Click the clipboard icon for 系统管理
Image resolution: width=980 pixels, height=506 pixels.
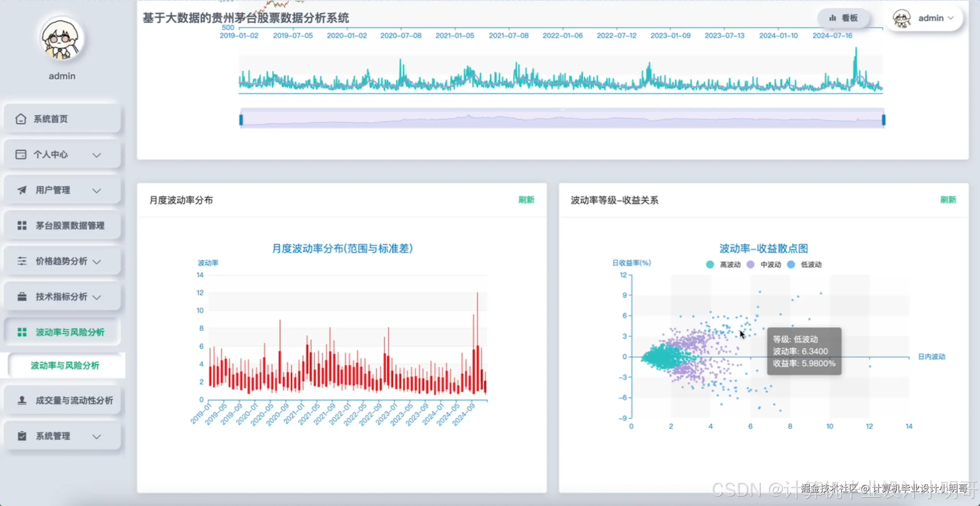pos(22,436)
